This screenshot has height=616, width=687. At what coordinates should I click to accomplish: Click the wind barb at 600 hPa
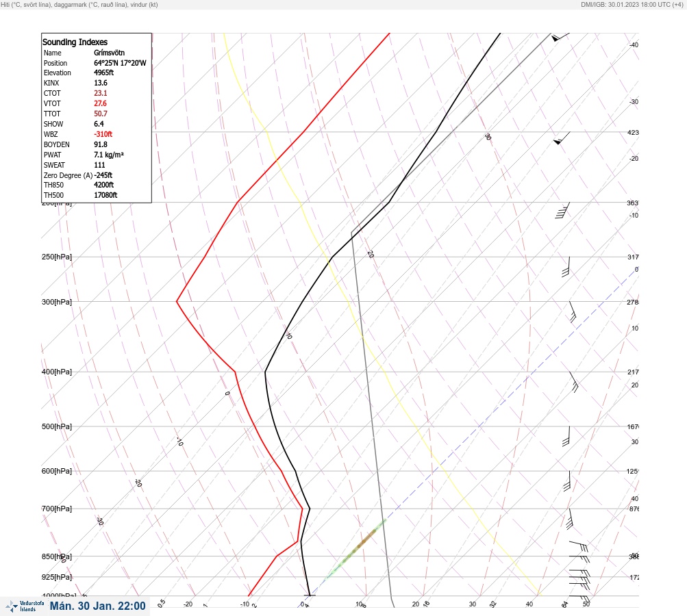coord(567,480)
